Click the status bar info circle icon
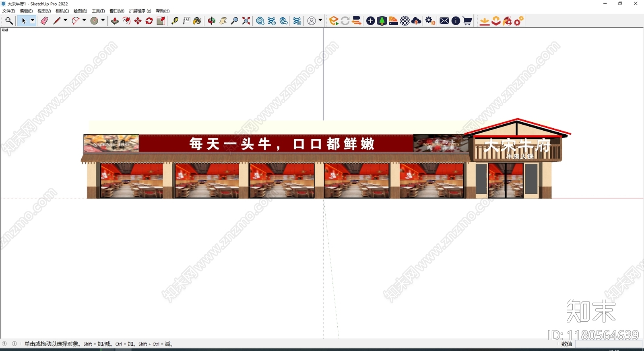 tap(14, 344)
